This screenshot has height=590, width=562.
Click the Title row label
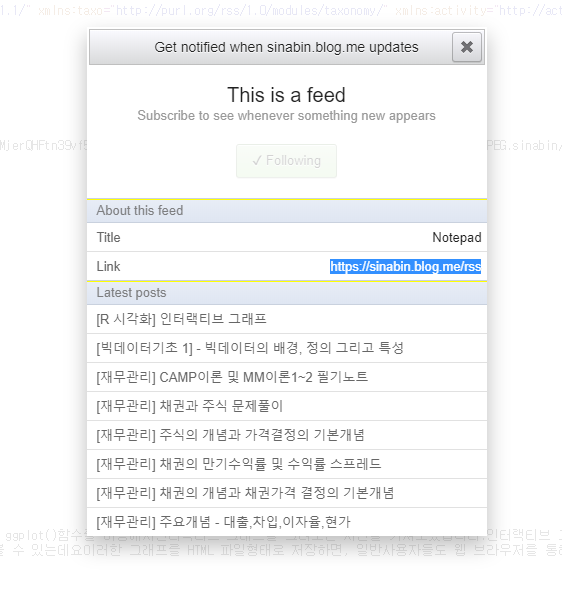[x=108, y=237]
